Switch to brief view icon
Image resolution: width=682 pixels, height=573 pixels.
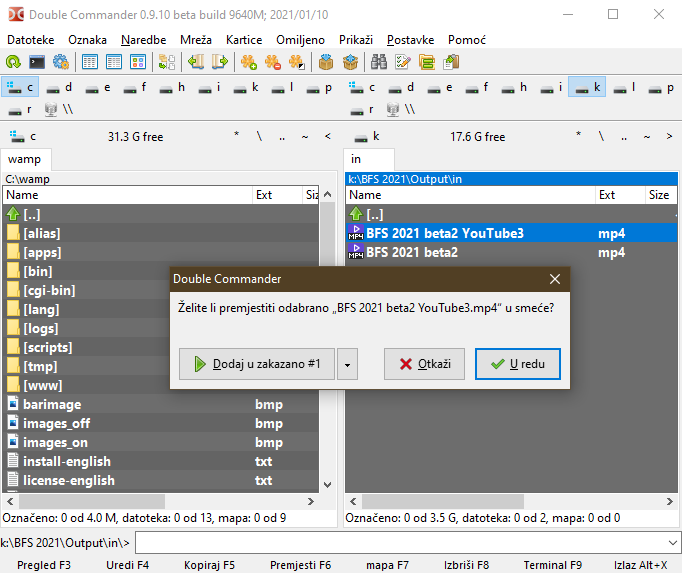click(90, 62)
